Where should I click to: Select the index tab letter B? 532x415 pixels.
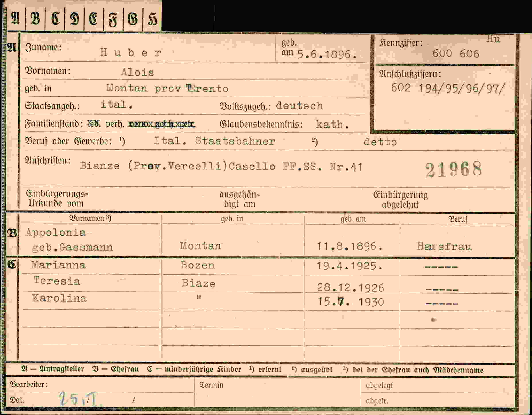pos(35,19)
